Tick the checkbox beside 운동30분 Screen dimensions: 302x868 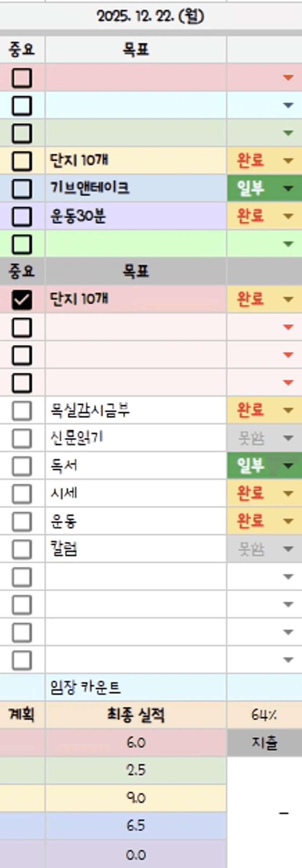[22, 216]
